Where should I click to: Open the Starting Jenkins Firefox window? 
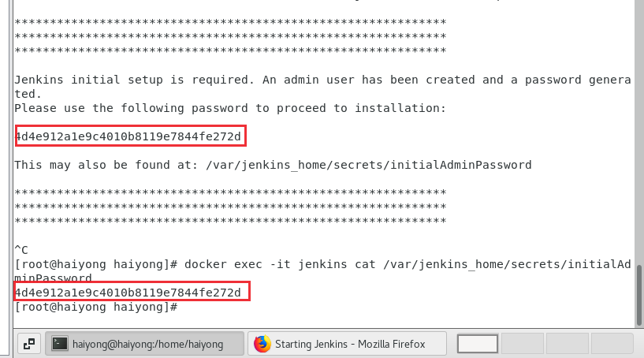pyautogui.click(x=347, y=344)
